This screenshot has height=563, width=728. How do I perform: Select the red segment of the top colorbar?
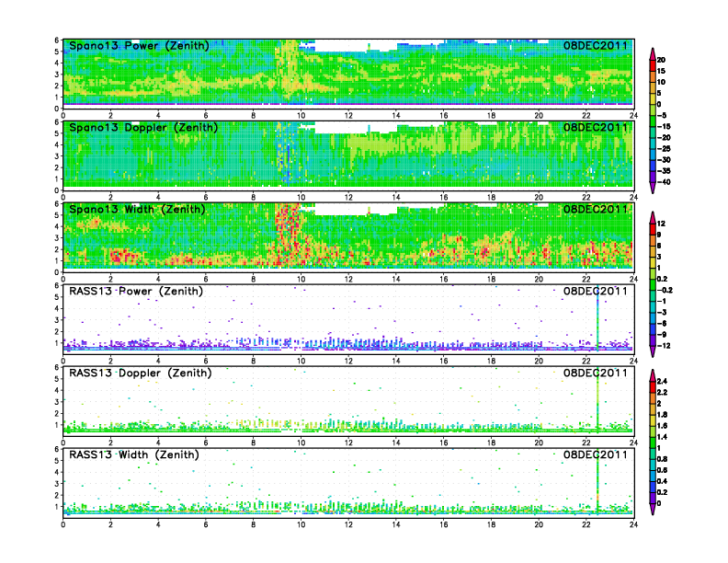click(x=653, y=65)
